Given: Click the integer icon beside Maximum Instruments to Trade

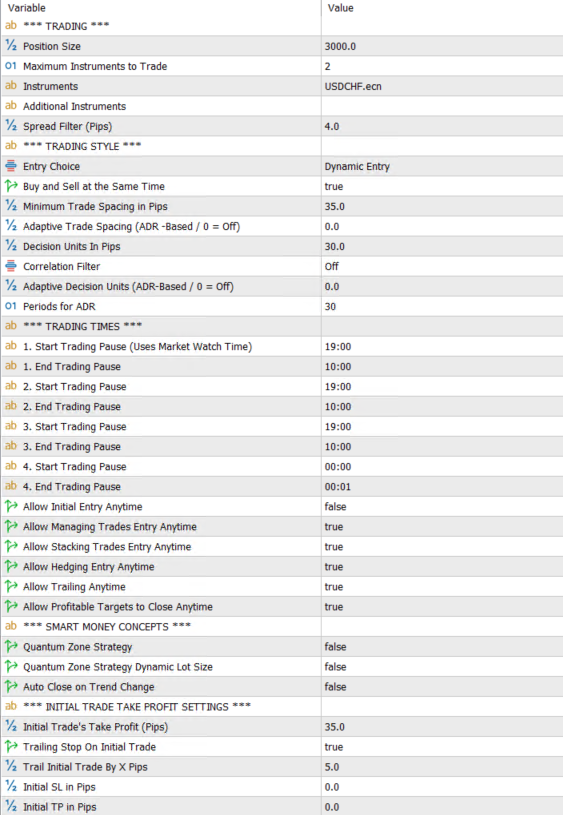Looking at the screenshot, I should click(11, 66).
